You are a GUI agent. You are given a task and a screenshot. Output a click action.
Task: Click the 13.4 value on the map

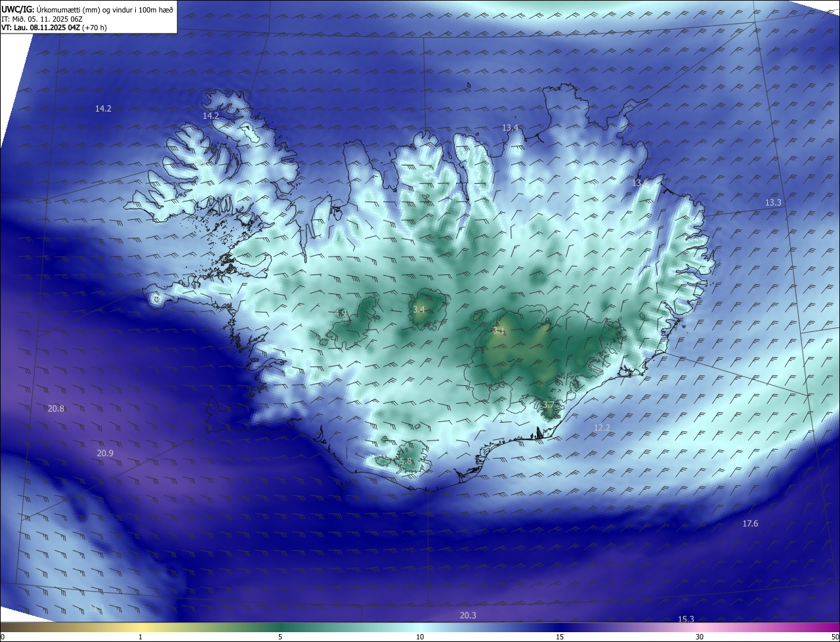pos(510,127)
